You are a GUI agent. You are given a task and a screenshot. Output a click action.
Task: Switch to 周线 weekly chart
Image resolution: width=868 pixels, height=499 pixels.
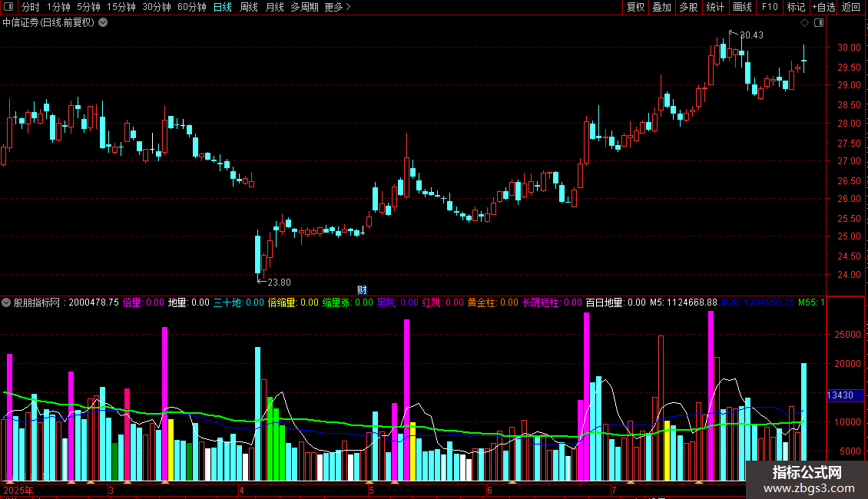pos(249,7)
